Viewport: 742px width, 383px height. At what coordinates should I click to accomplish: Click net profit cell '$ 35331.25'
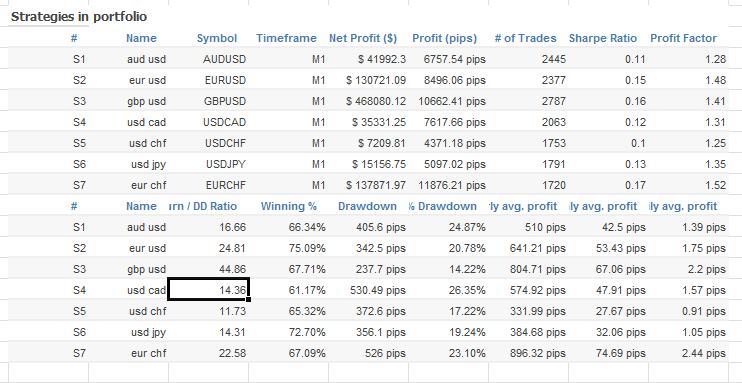[x=379, y=122]
